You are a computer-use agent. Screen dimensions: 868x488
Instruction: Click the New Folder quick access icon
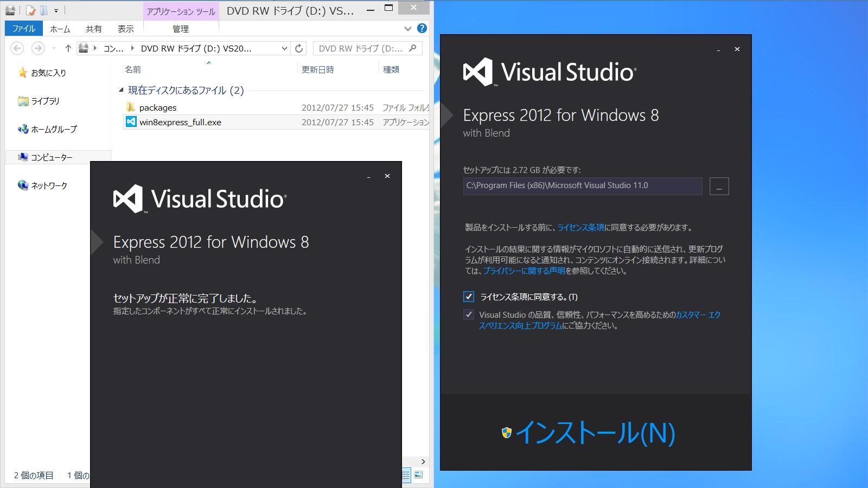point(44,10)
